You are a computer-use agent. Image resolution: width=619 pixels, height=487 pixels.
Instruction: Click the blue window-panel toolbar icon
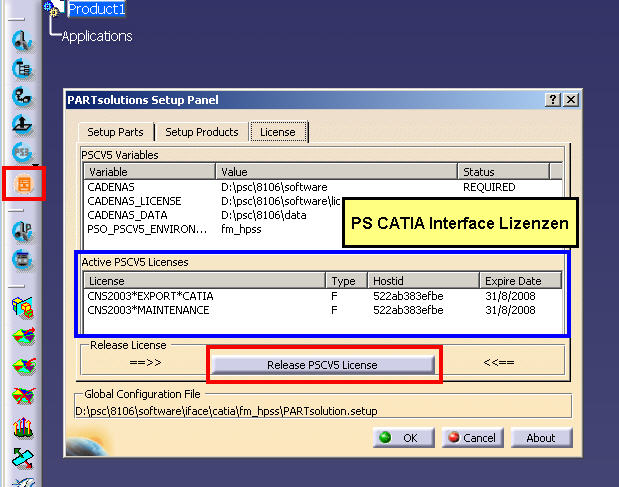[x=22, y=259]
